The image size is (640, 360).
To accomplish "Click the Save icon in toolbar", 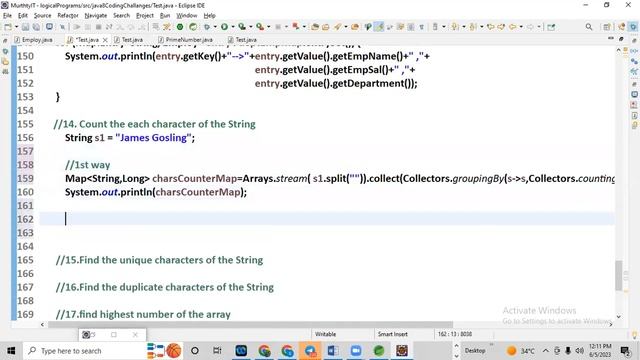I will click(25, 27).
